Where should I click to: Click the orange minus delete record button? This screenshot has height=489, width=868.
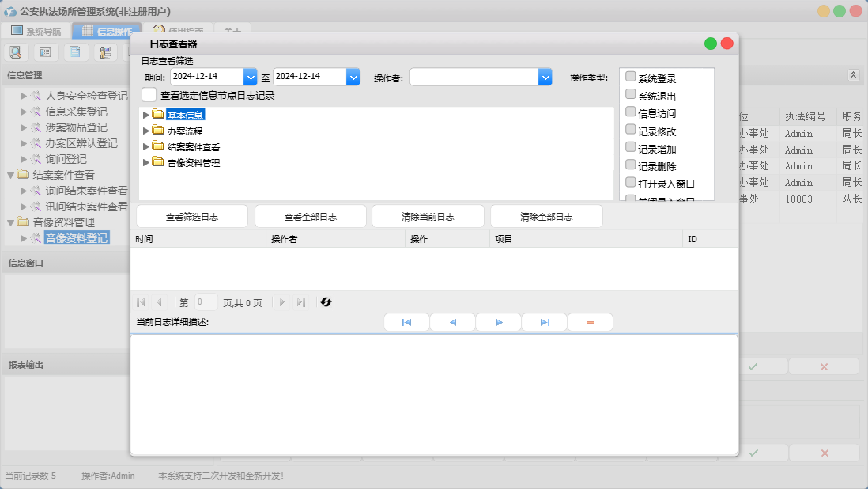click(x=590, y=322)
